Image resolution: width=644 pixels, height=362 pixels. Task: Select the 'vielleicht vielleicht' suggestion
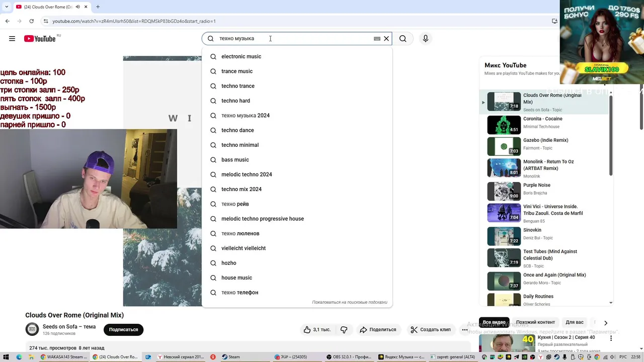297,248
